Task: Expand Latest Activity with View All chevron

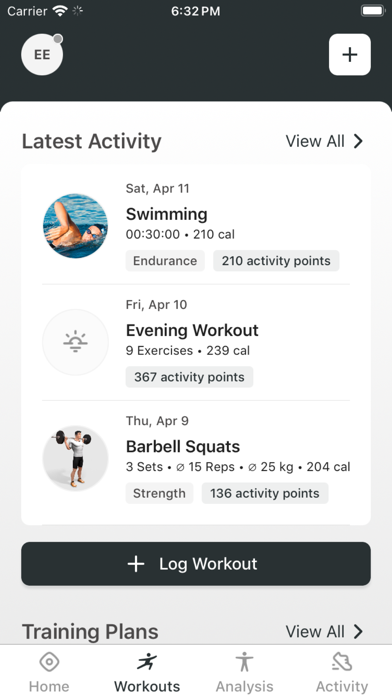Action: click(358, 141)
